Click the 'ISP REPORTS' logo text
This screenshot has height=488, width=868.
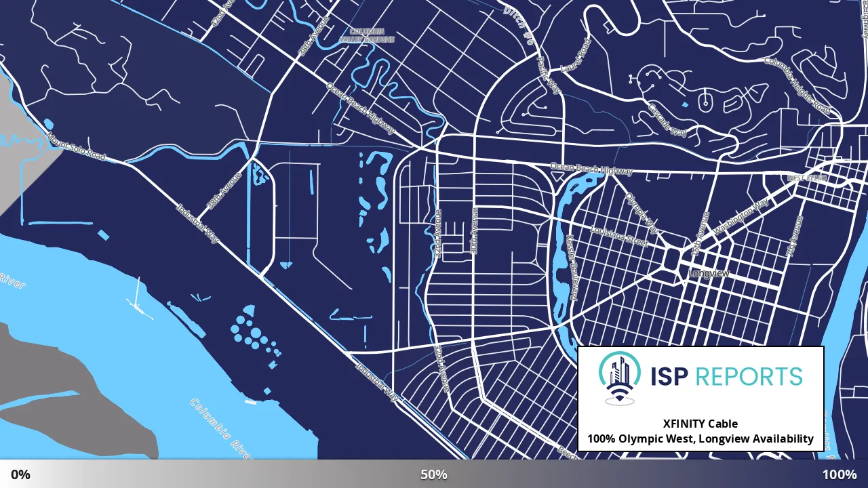point(726,376)
